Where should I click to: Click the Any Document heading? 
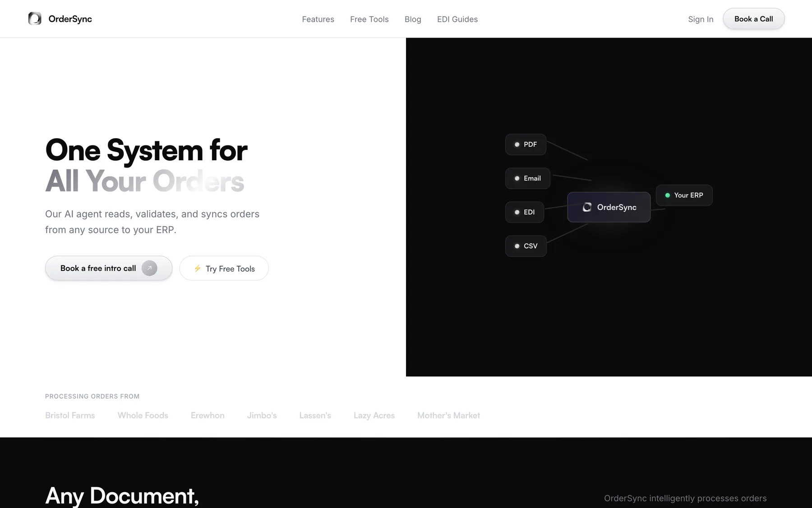pos(122,496)
